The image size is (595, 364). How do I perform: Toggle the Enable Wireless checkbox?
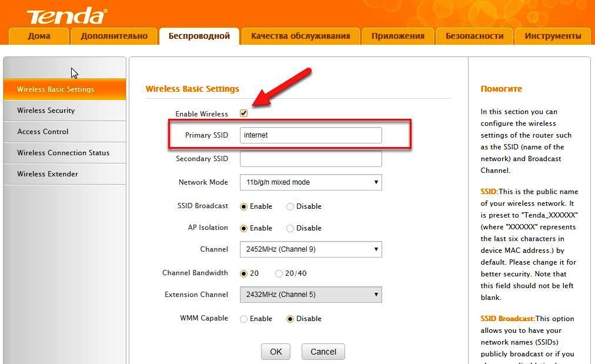(243, 113)
